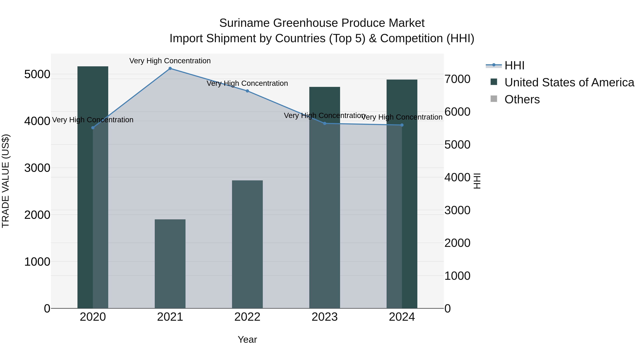Screen dimensions: 644x362
Task: Click the rotated HHI axis title
Action: [x=477, y=181]
